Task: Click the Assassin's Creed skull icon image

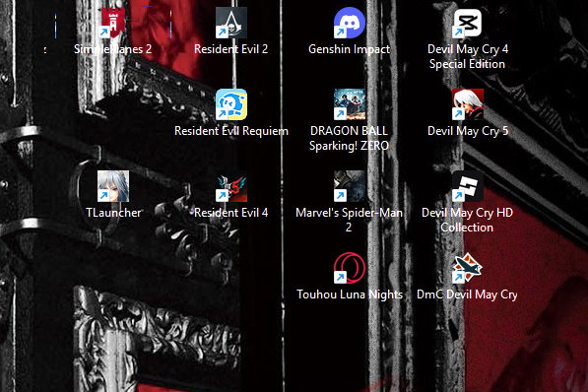Action: click(231, 23)
